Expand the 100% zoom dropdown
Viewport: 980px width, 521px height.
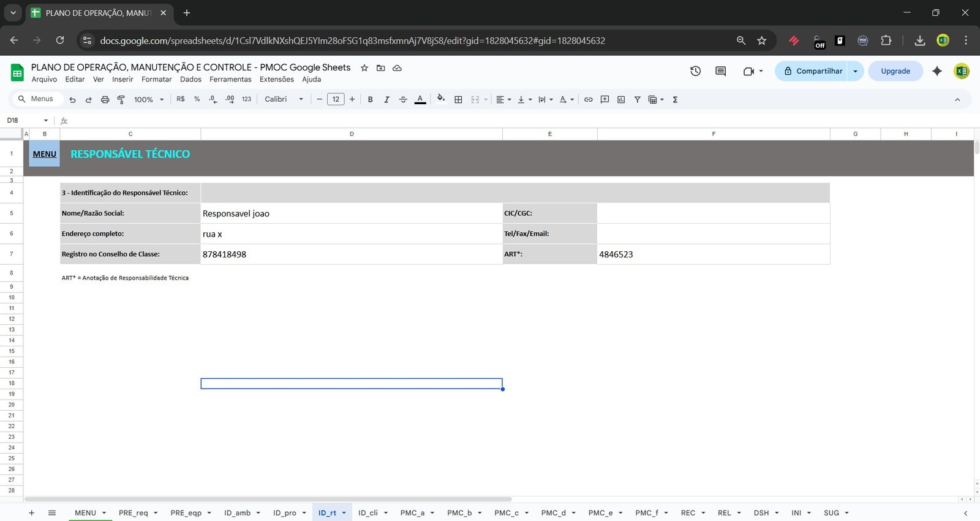point(149,99)
